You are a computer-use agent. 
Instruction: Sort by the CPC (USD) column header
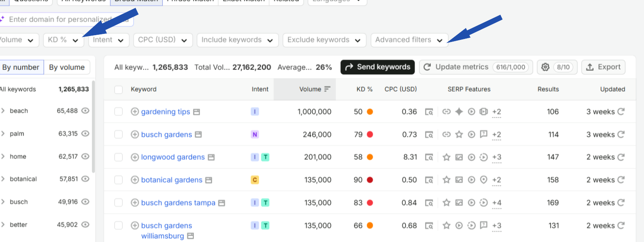pos(401,89)
